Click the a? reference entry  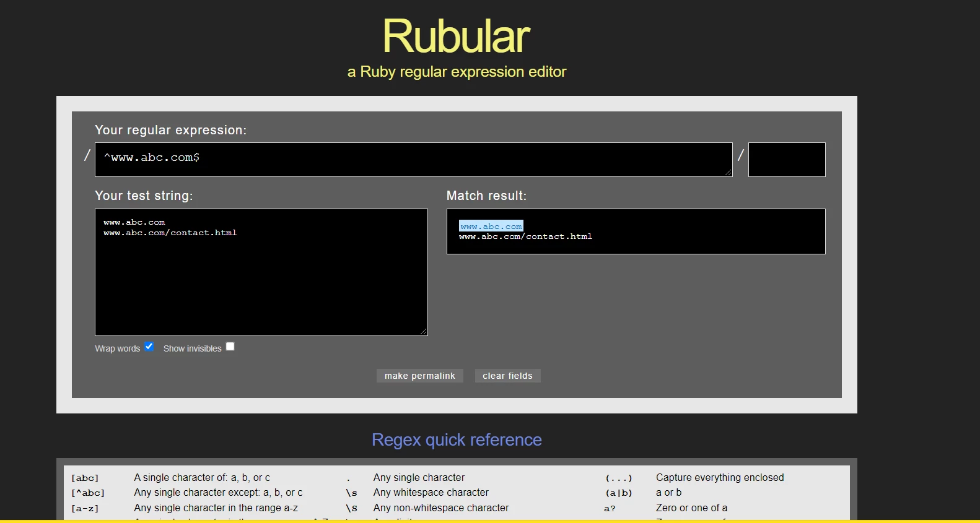[x=610, y=508]
